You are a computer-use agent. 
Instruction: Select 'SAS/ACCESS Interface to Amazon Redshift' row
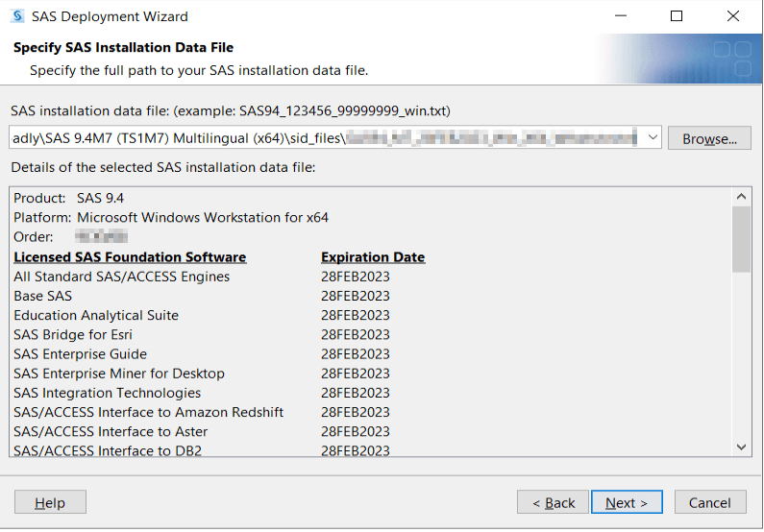[202, 412]
